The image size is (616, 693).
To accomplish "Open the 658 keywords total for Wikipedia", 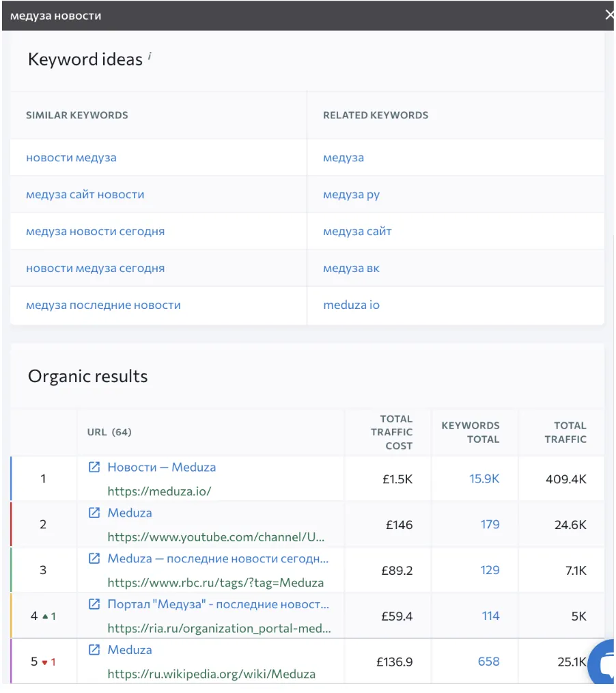I will (x=488, y=662).
